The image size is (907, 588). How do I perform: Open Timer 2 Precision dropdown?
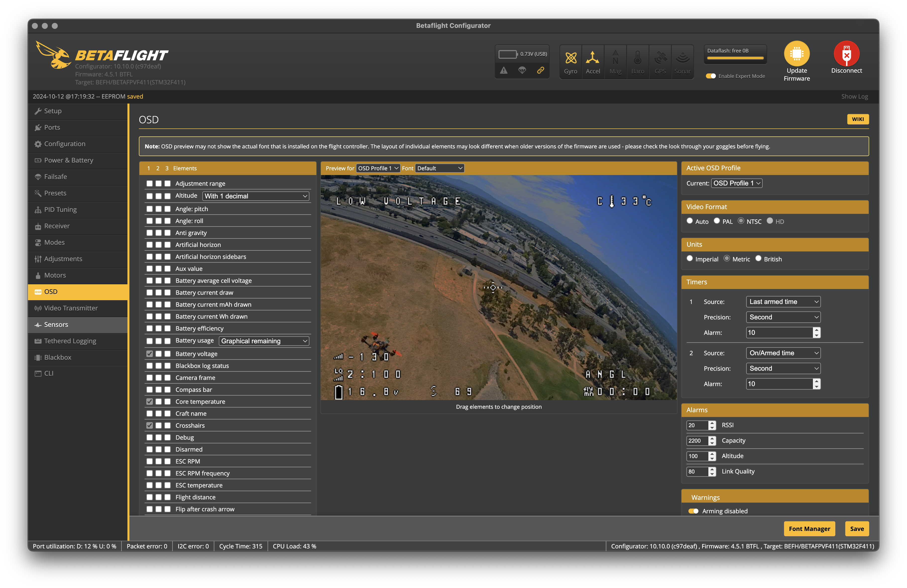pyautogui.click(x=783, y=368)
